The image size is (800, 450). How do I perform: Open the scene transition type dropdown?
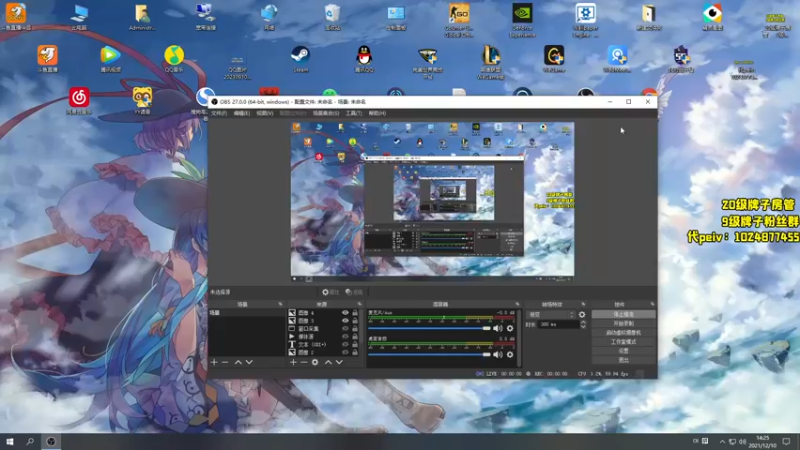point(553,314)
